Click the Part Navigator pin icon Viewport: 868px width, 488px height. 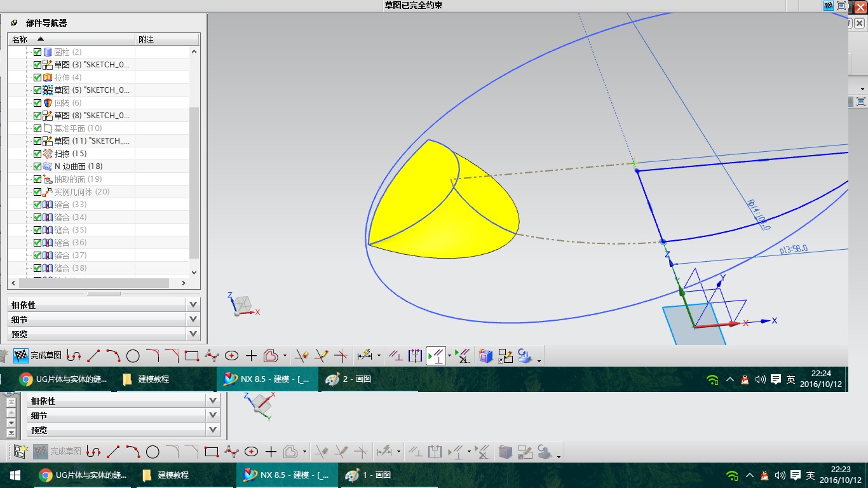(x=15, y=23)
